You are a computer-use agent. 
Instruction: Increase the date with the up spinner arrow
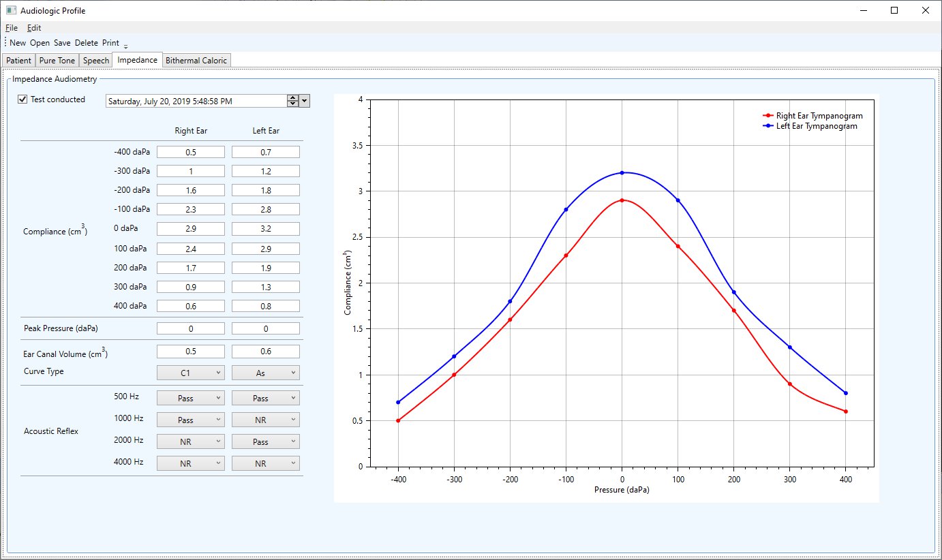coord(293,98)
